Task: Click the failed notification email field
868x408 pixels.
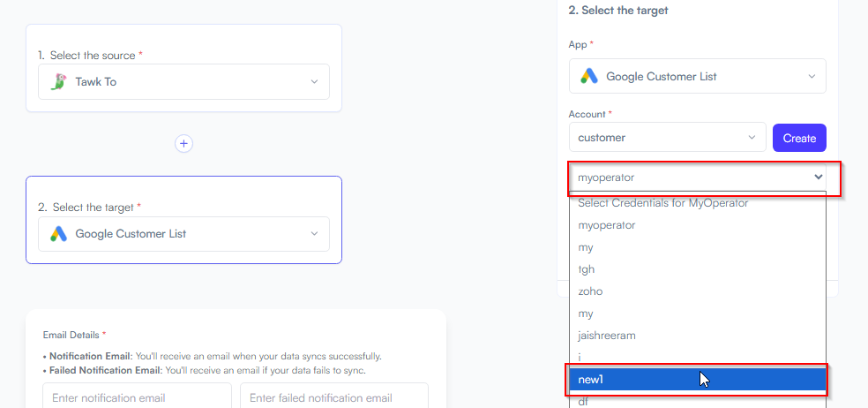Action: click(x=333, y=397)
